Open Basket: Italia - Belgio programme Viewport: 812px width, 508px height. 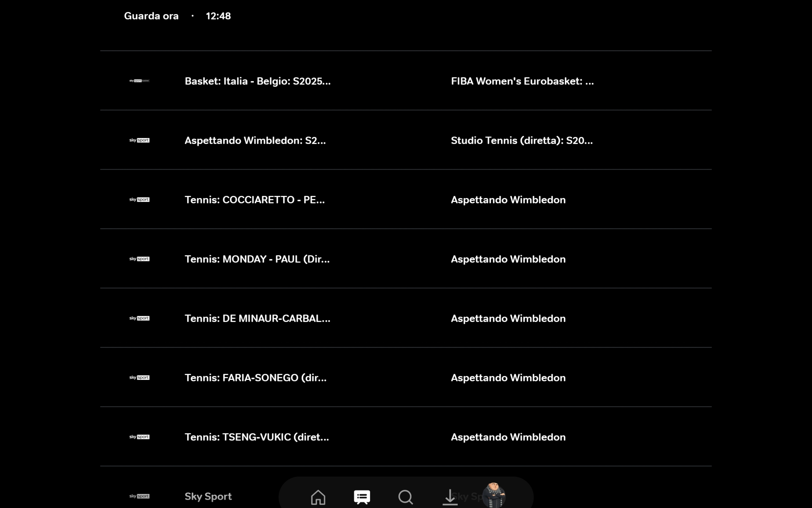(258, 81)
